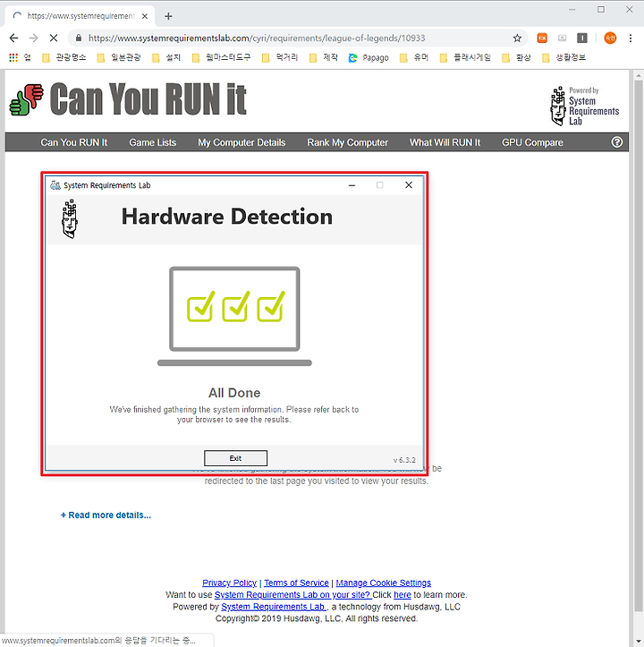Open the Terms of Service link
This screenshot has height=647, width=644.
pyautogui.click(x=296, y=583)
